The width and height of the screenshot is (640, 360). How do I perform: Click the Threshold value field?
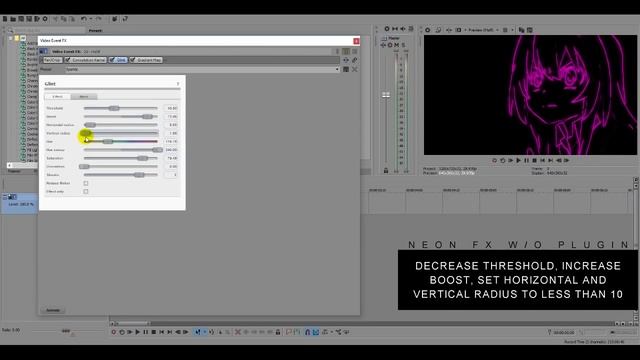[171, 108]
